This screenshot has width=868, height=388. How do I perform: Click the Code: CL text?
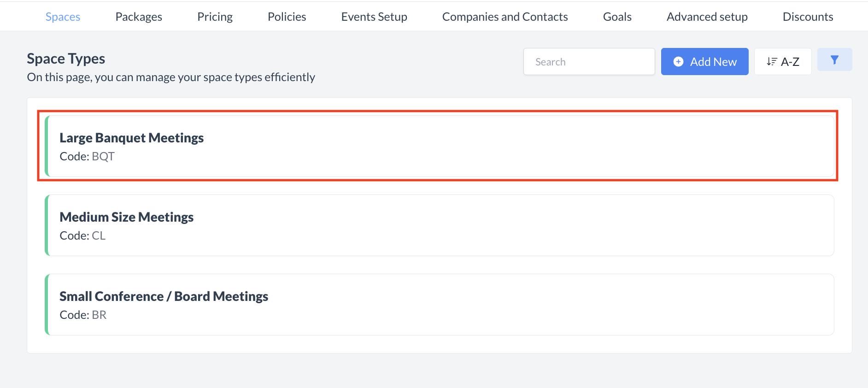pos(82,236)
